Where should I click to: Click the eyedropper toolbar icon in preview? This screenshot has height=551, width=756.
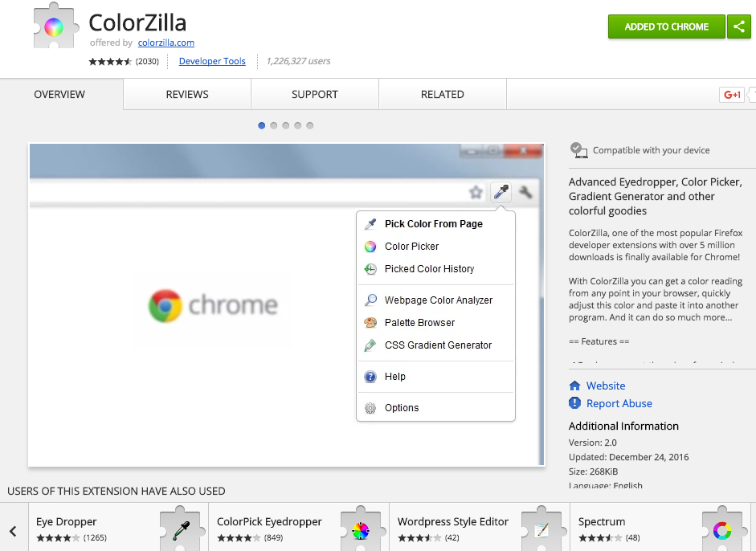click(x=501, y=192)
